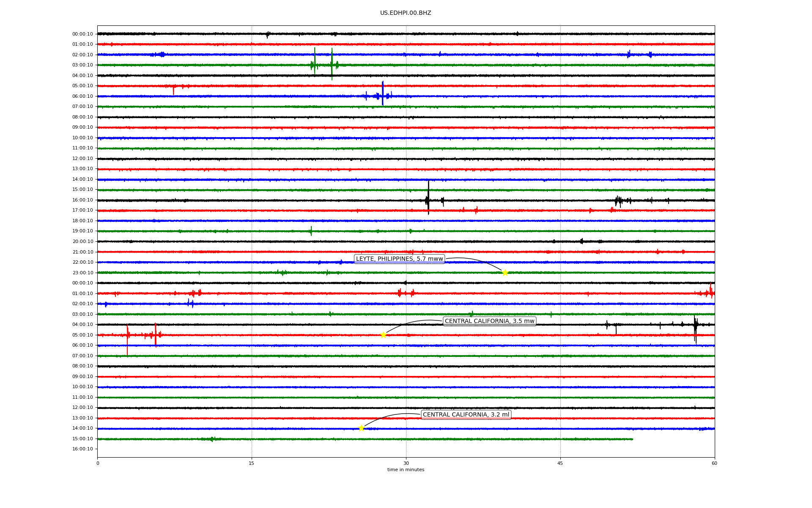
Task: Click yellow star for Central California 3.2 event
Action: pos(361,428)
